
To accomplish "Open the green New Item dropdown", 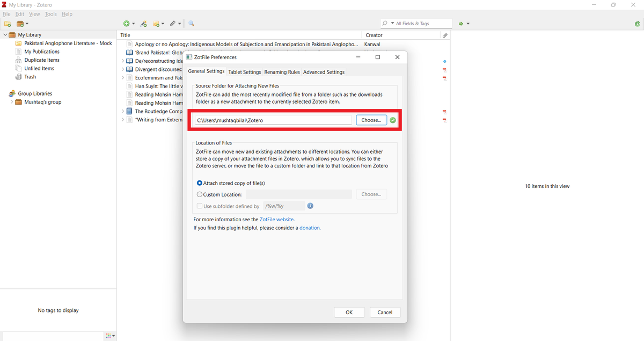I will [x=129, y=24].
